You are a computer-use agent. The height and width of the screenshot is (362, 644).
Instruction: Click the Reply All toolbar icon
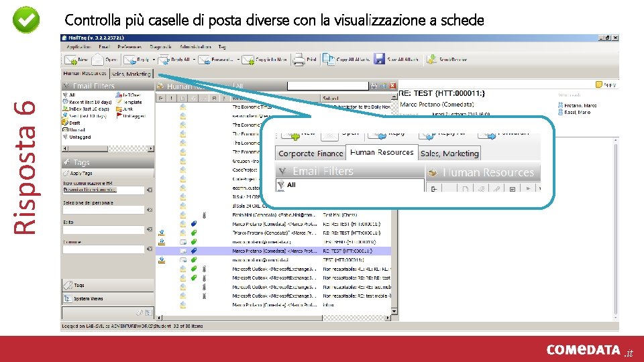tap(164, 60)
